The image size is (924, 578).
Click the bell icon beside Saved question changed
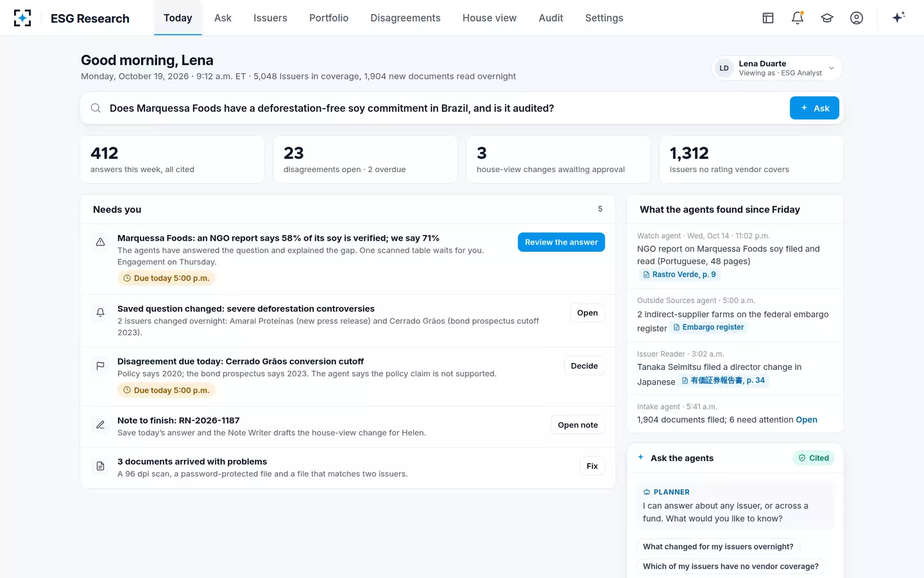tap(101, 313)
